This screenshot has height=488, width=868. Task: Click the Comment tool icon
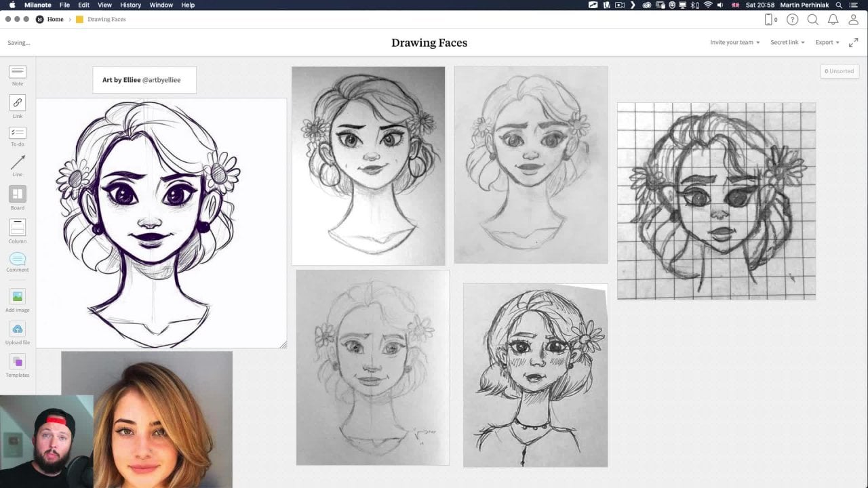pos(18,259)
